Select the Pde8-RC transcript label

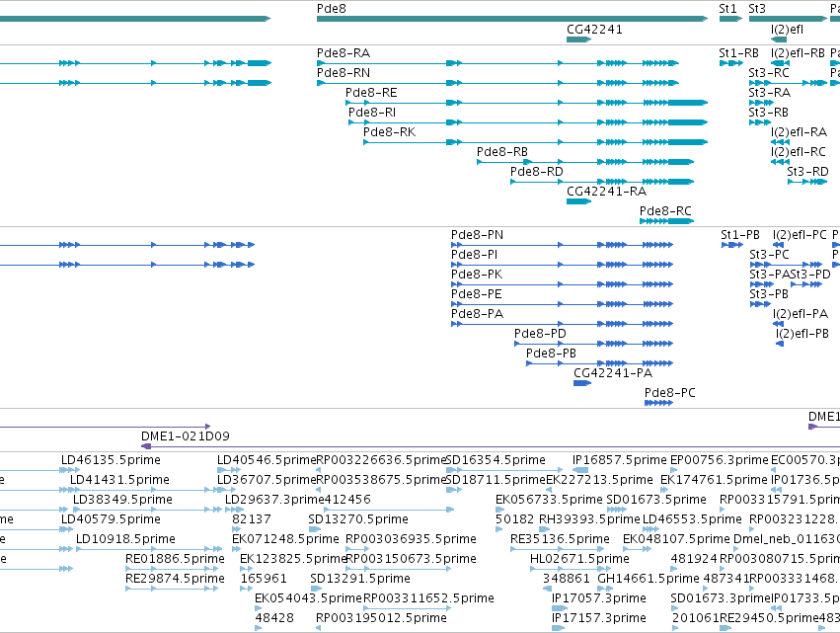point(665,211)
